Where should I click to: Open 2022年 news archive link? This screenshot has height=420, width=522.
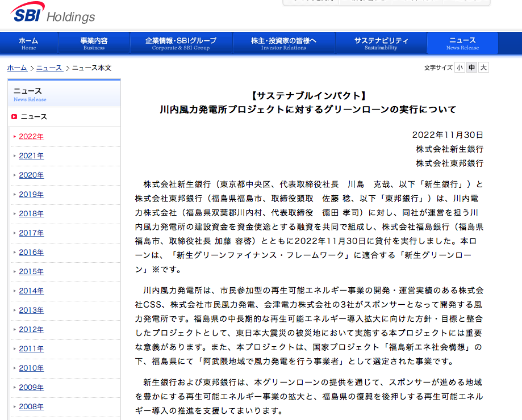tap(31, 137)
